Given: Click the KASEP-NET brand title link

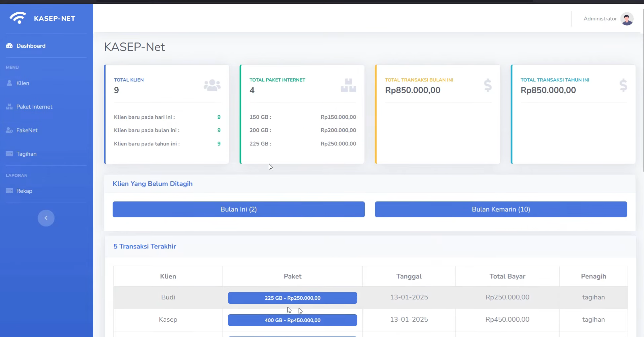Looking at the screenshot, I should (x=55, y=18).
